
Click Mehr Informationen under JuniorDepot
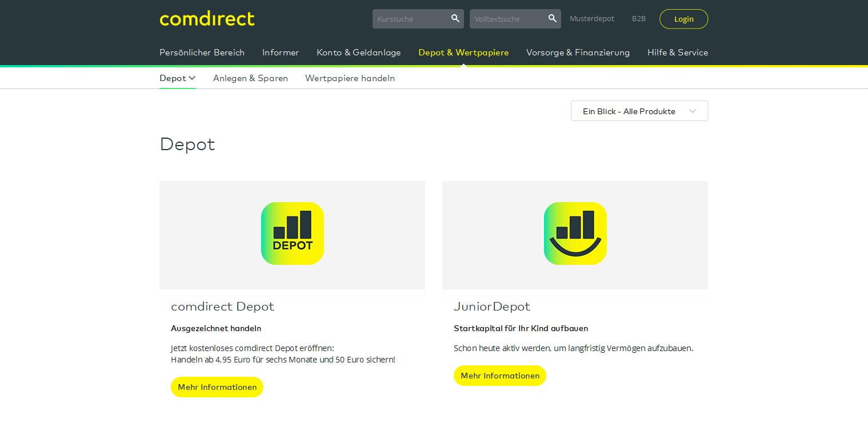tap(500, 376)
